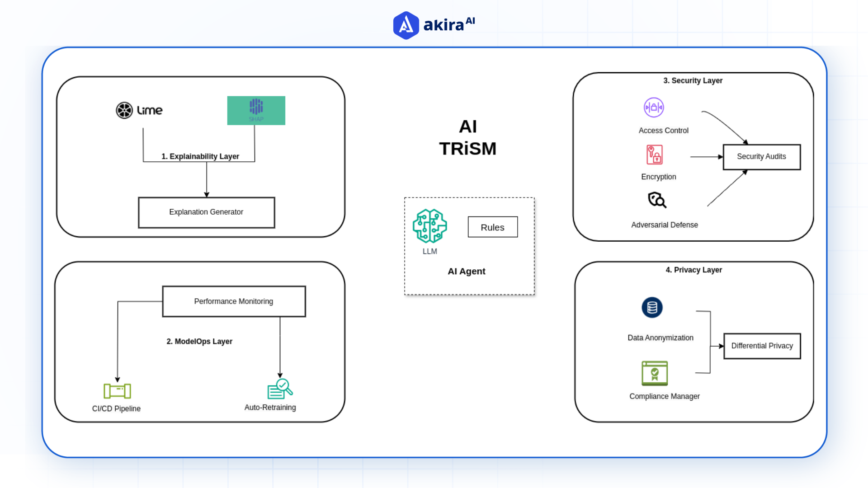Screen dimensions: 868x488
Task: Click the Data Anonymization database icon
Action: pos(652,307)
